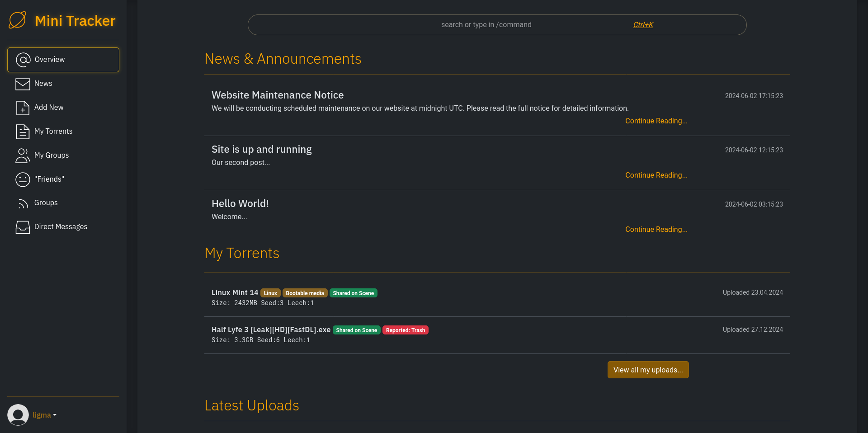This screenshot has height=433, width=868.
Task: Select the My Torrents sidebar entry
Action: pyautogui.click(x=53, y=132)
